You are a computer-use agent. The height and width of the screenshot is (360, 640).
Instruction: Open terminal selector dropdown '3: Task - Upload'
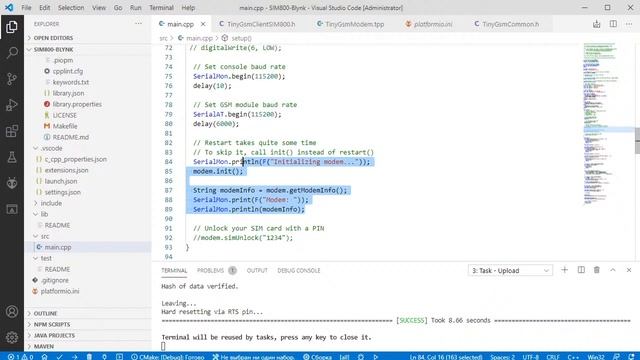point(510,270)
